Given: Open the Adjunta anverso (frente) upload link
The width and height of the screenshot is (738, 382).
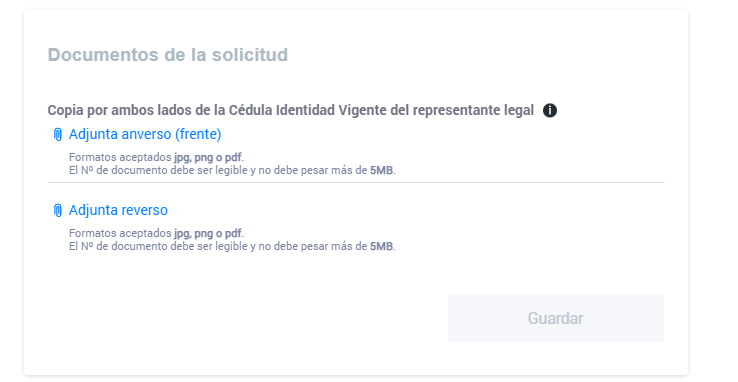Looking at the screenshot, I should [145, 135].
